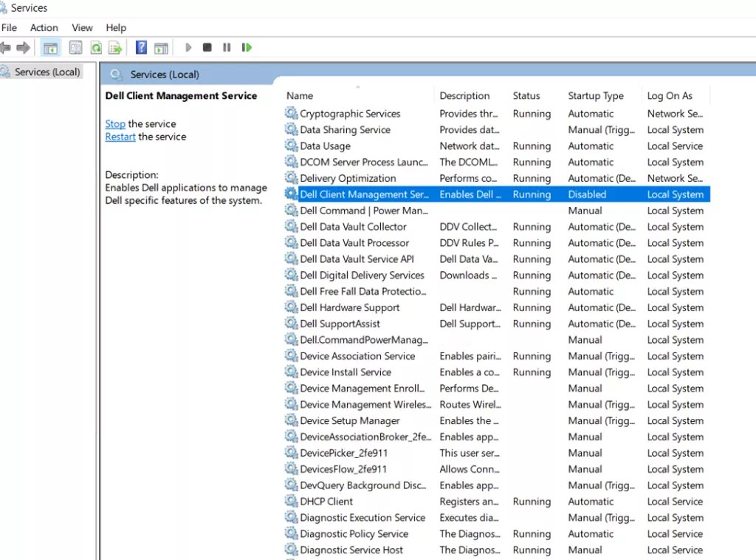
Task: Toggle the Show/Hide Console Tree icon
Action: (x=50, y=47)
